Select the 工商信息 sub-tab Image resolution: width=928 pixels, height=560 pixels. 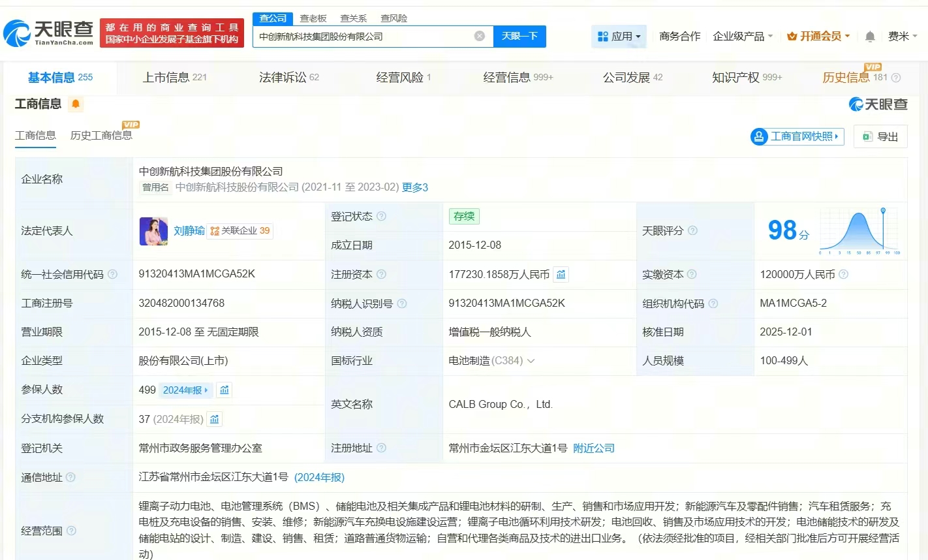pos(35,135)
